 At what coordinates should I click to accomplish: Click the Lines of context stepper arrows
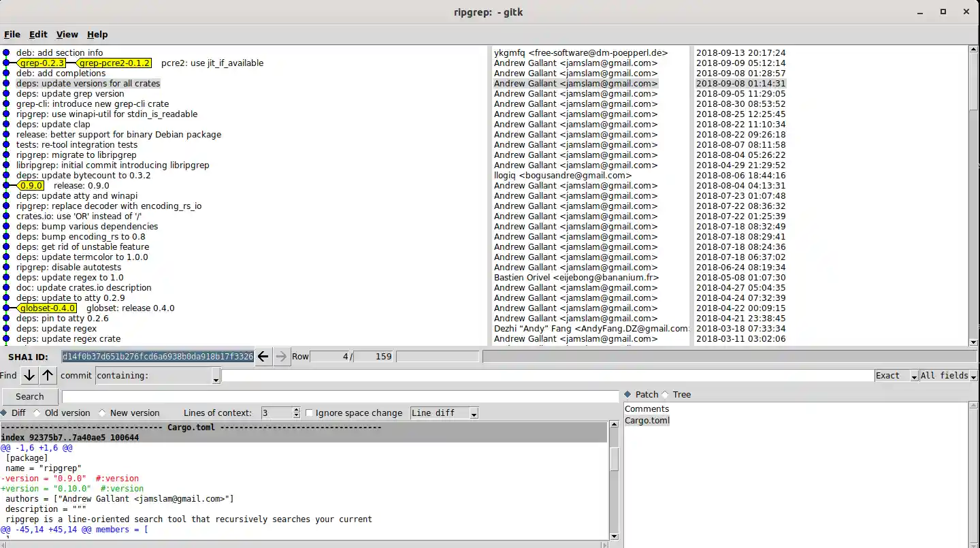[296, 413]
